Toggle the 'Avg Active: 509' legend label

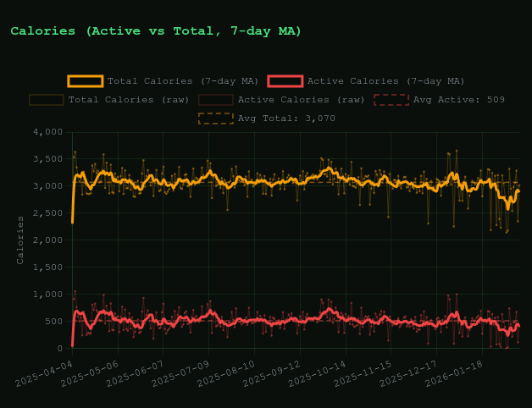pyautogui.click(x=459, y=100)
